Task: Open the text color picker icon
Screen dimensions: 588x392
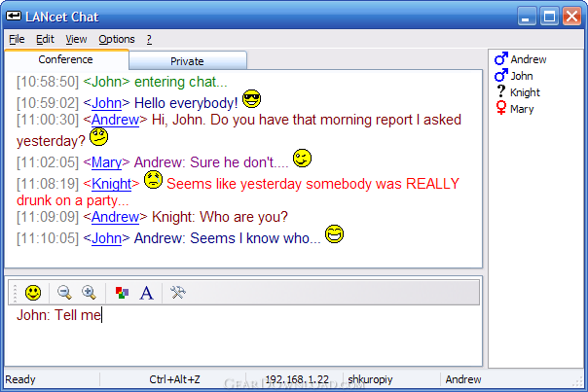Action: 122,293
